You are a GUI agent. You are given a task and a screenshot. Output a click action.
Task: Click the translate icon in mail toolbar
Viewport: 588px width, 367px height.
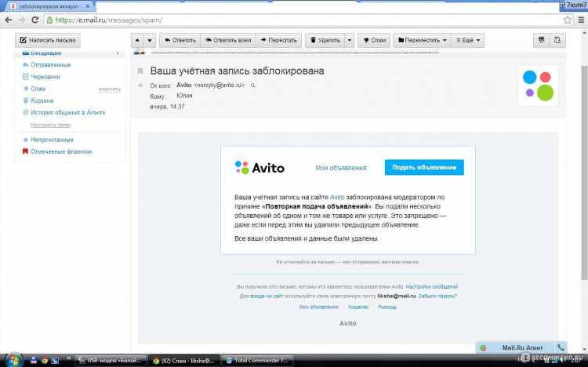point(557,40)
